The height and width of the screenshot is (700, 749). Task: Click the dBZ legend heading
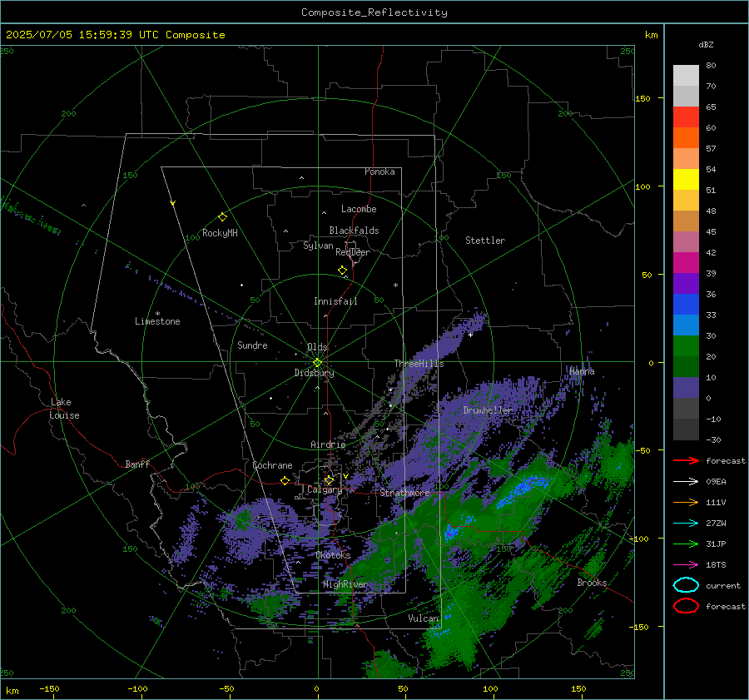pos(706,44)
